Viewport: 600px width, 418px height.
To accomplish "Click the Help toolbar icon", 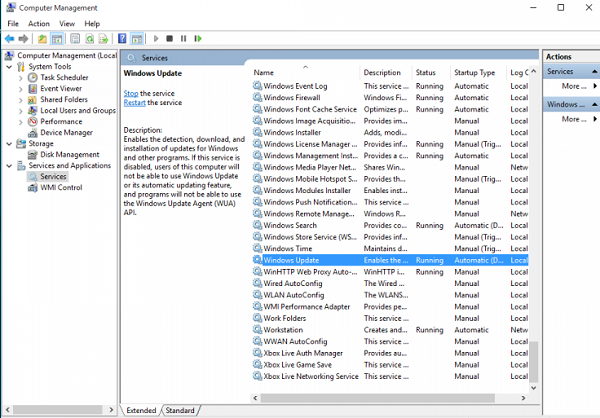I will (122, 38).
